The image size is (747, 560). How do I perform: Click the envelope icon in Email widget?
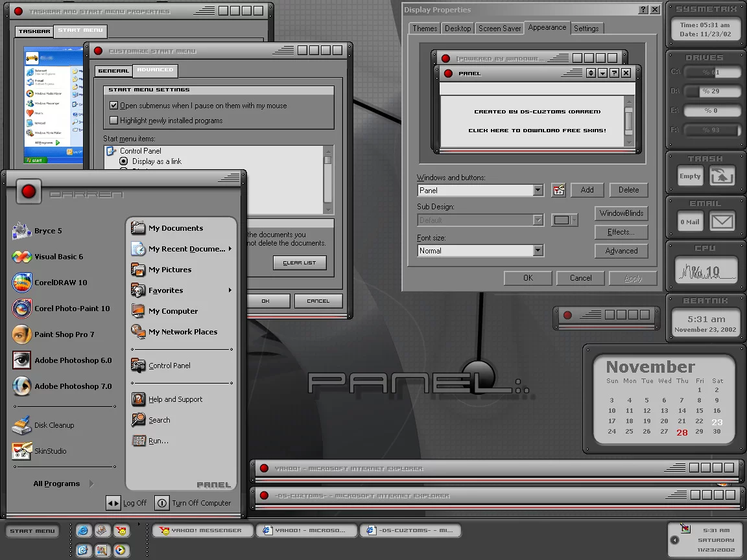pos(721,222)
